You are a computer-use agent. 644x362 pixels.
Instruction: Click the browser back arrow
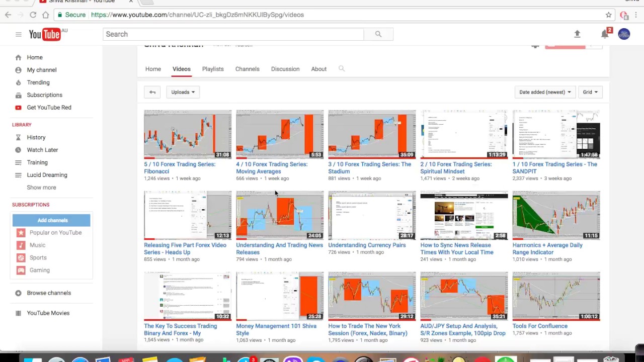[8, 15]
